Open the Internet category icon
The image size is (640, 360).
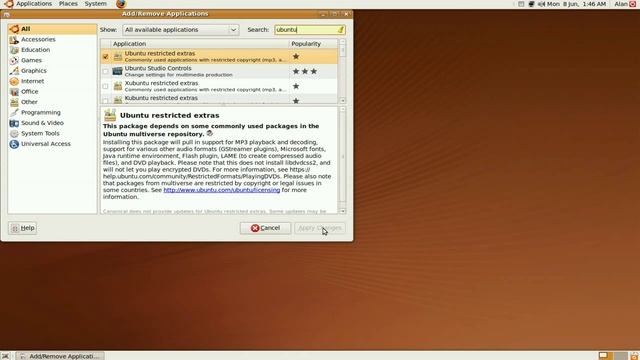(x=14, y=81)
